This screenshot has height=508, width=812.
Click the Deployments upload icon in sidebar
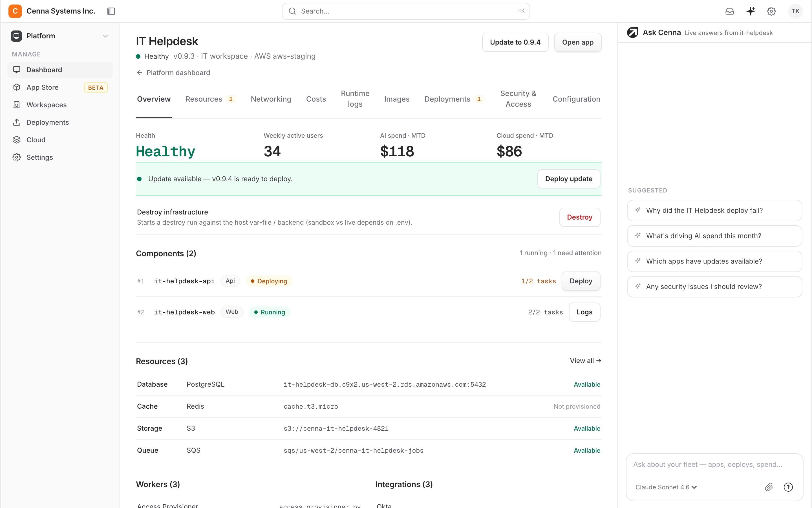click(x=16, y=122)
